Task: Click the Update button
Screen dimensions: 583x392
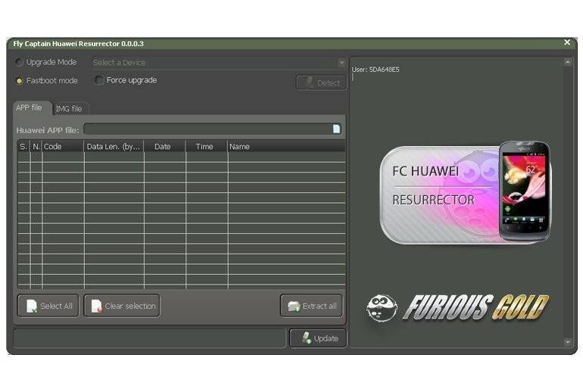Action: [x=318, y=338]
